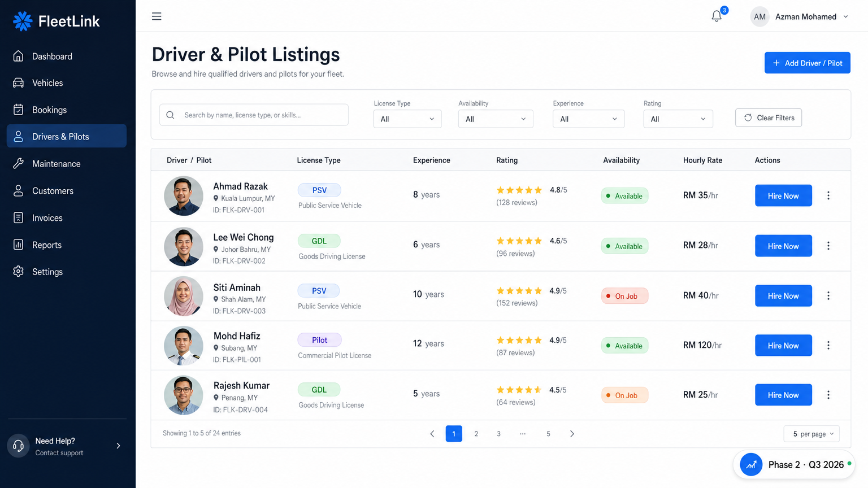Click the Maintenance wrench icon
868x488 pixels.
(19, 163)
